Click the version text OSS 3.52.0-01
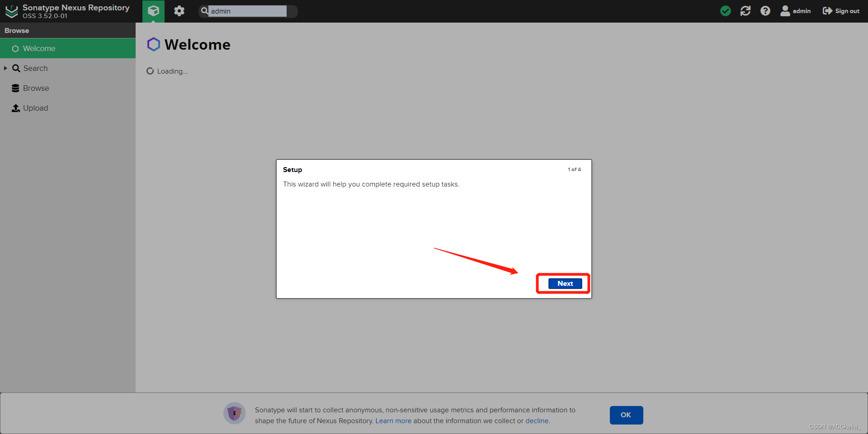Screen dimensions: 868x434 pyautogui.click(x=45, y=16)
